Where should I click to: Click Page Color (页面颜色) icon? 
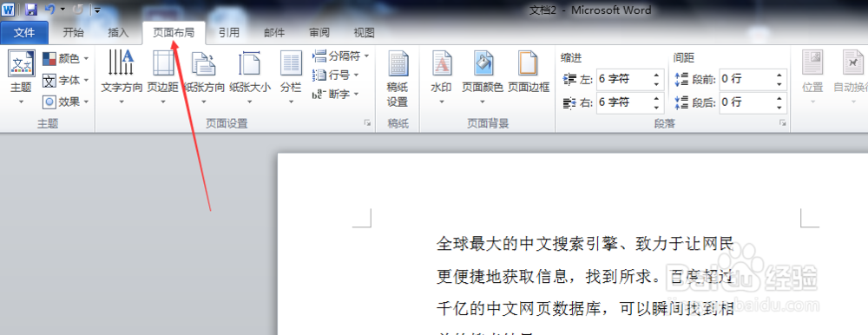pyautogui.click(x=483, y=63)
